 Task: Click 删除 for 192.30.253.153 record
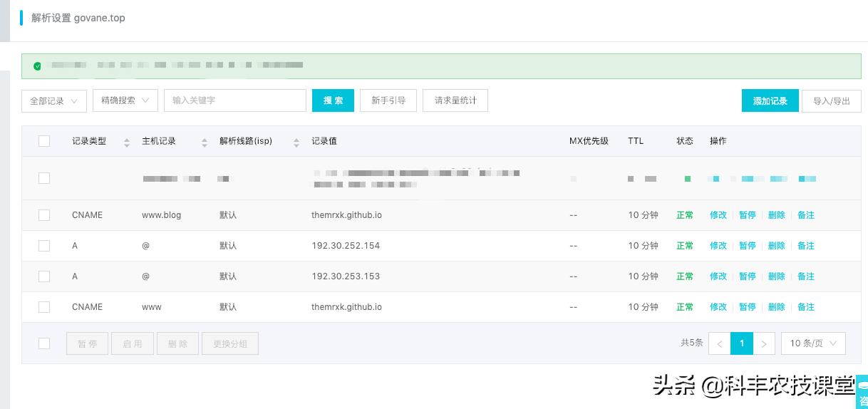pyautogui.click(x=777, y=276)
